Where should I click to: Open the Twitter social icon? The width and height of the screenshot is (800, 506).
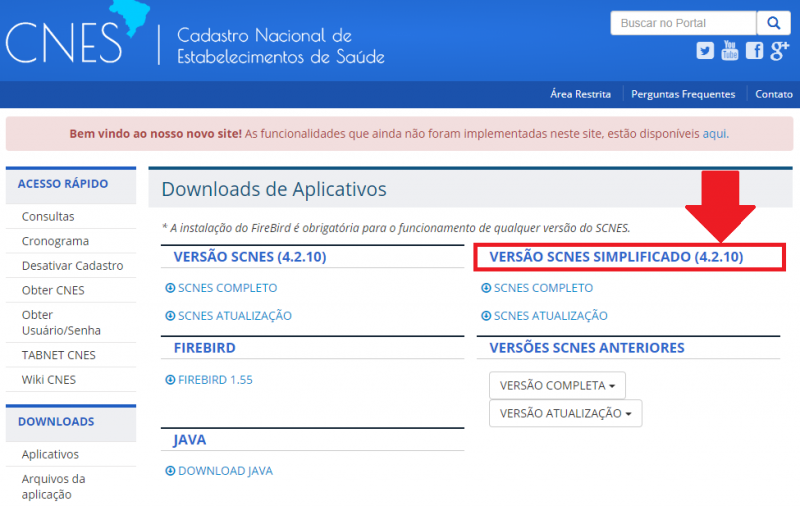click(706, 51)
